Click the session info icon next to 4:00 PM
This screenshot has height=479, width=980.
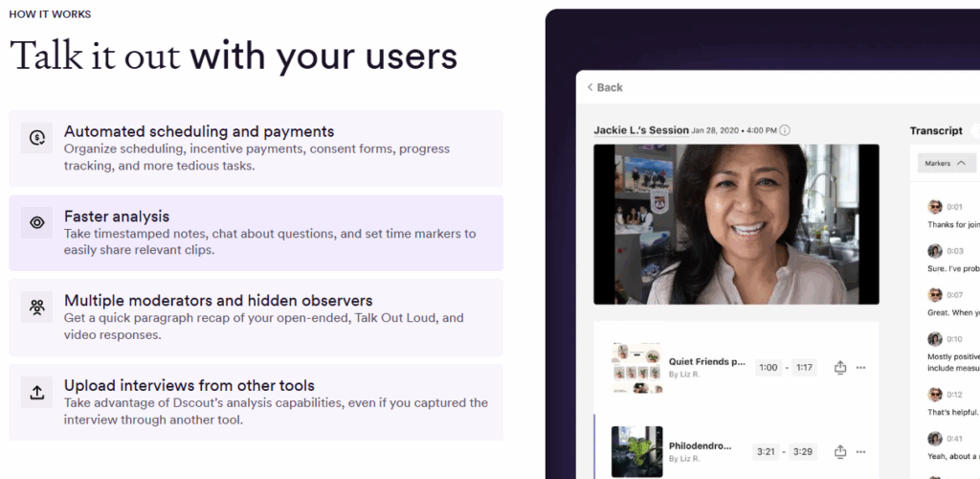tap(785, 130)
